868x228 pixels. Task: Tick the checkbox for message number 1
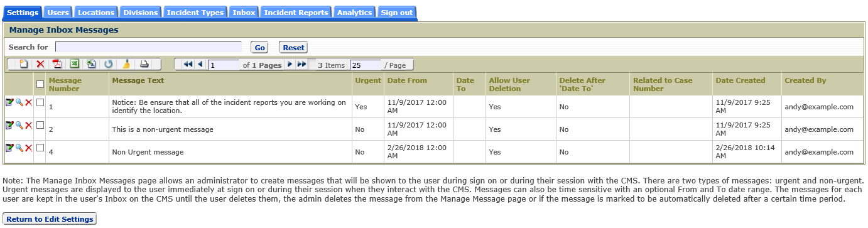coord(40,102)
